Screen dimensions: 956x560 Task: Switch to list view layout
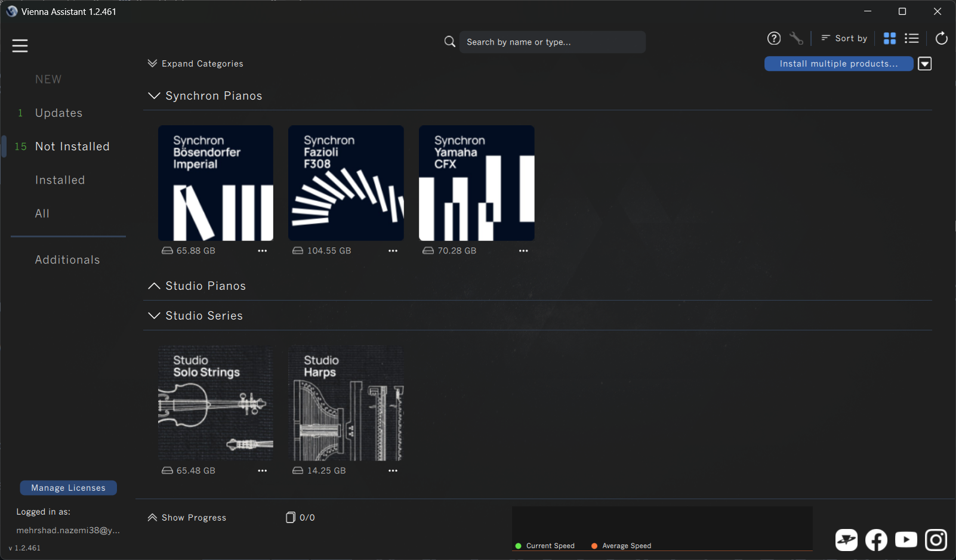[912, 38]
